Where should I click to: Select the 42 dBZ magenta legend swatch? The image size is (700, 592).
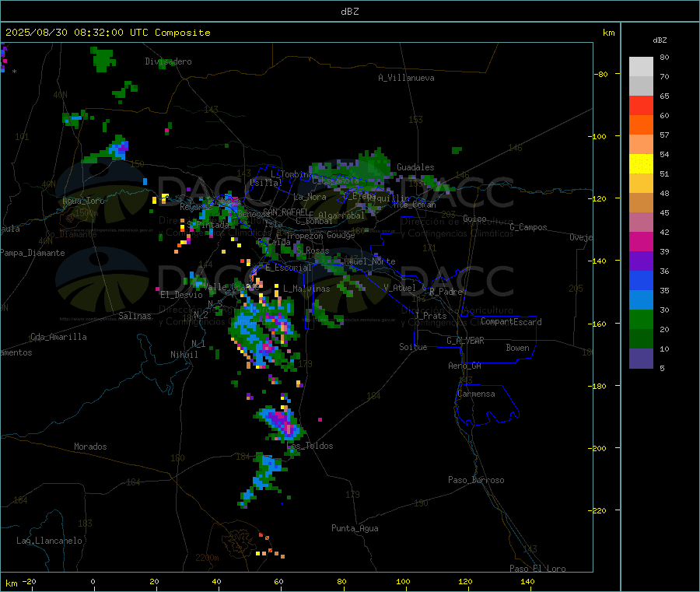click(641, 241)
